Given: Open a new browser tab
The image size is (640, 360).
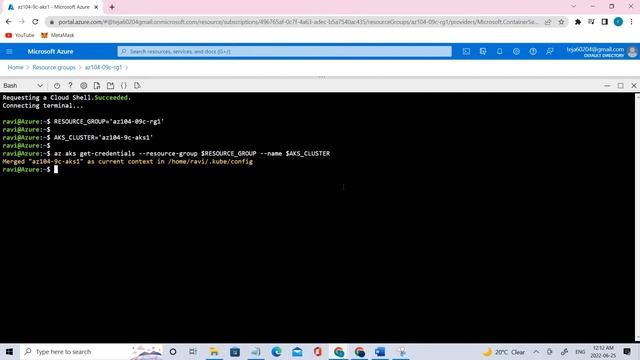Looking at the screenshot, I should point(112,7).
